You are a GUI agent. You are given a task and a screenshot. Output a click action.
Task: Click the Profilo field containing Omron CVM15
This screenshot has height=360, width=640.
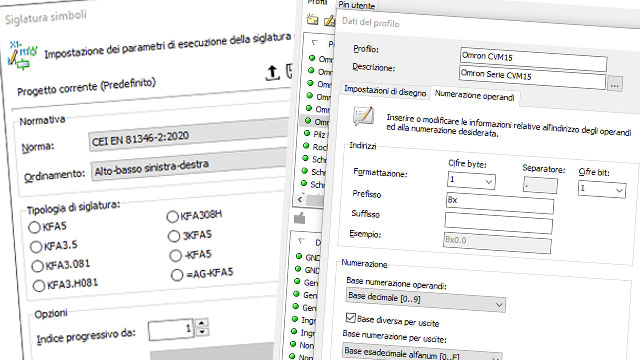tap(533, 60)
